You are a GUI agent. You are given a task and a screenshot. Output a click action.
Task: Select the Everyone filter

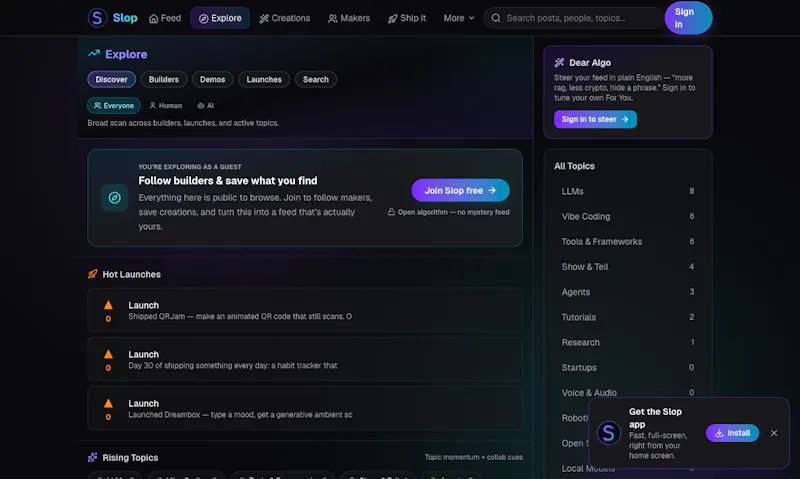click(114, 106)
